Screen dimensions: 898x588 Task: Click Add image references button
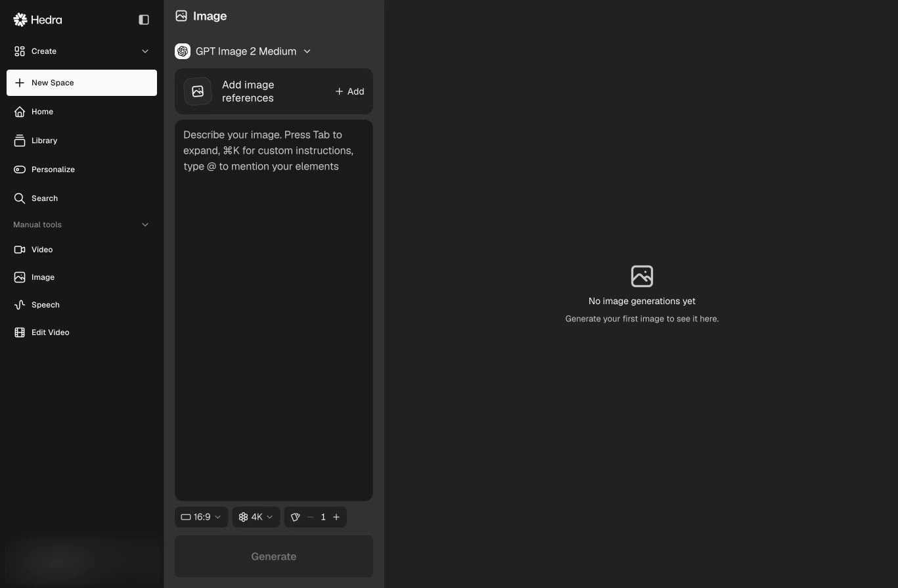point(349,91)
